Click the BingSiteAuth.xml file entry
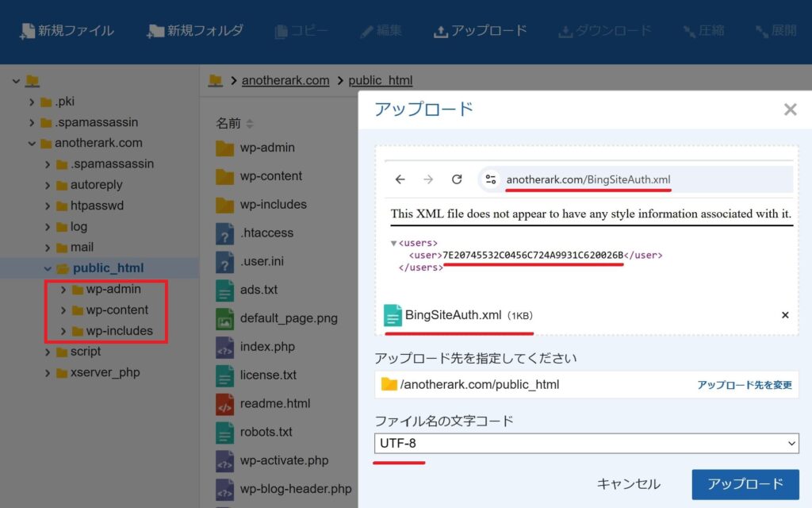This screenshot has width=812, height=508. click(458, 315)
